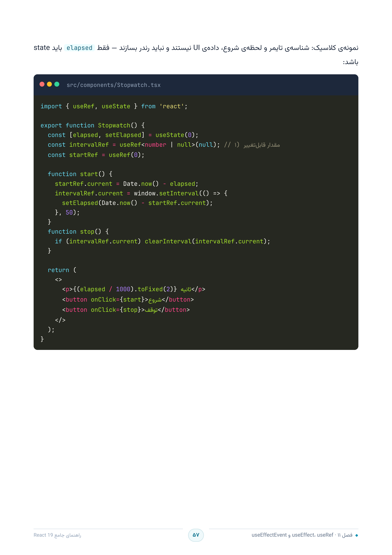The width and height of the screenshot is (392, 555).
Task: Click the window.setInterval line
Action: (x=141, y=193)
